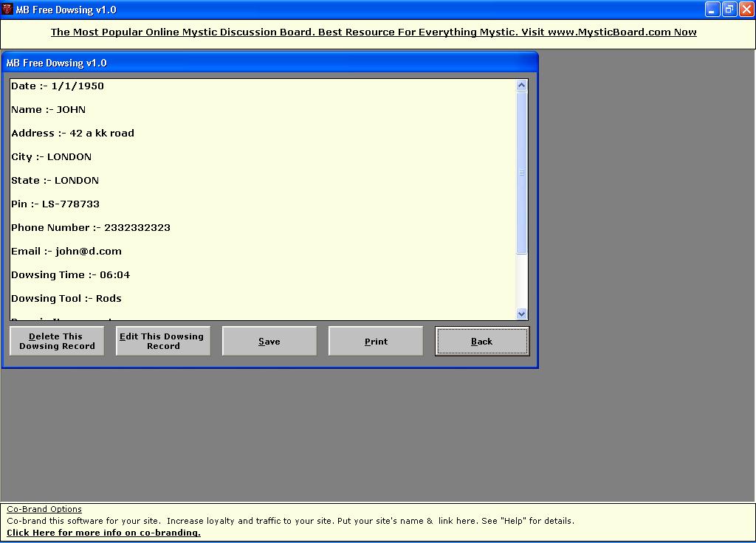The width and height of the screenshot is (756, 543).
Task: Select the State LONDON line
Action: tap(55, 181)
